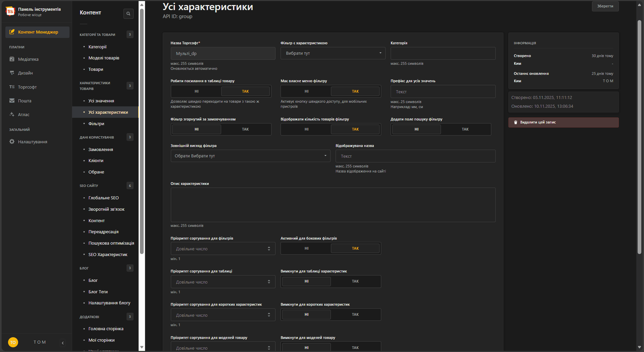The image size is (644, 352).
Task: Click the Опис характеристики text area
Action: click(333, 205)
